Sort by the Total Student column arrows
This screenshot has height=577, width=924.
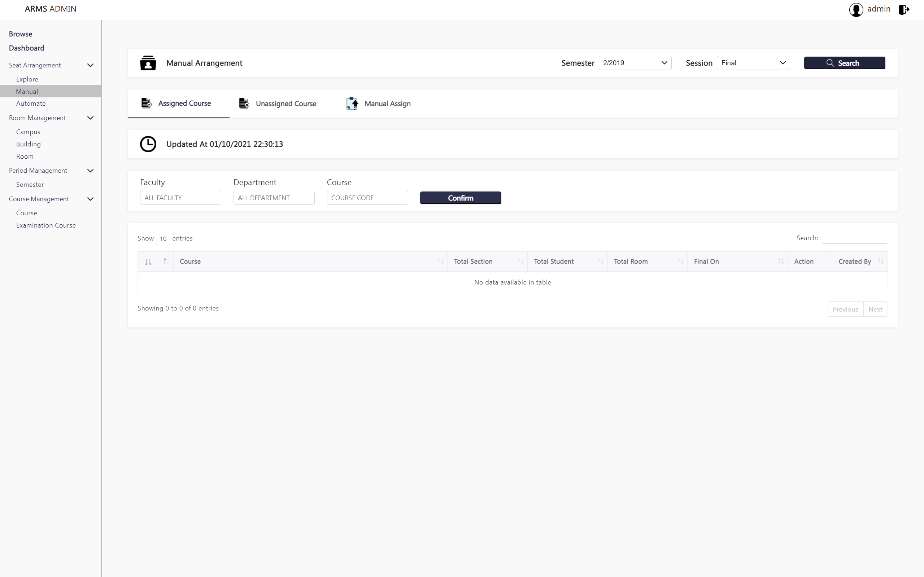[600, 261]
